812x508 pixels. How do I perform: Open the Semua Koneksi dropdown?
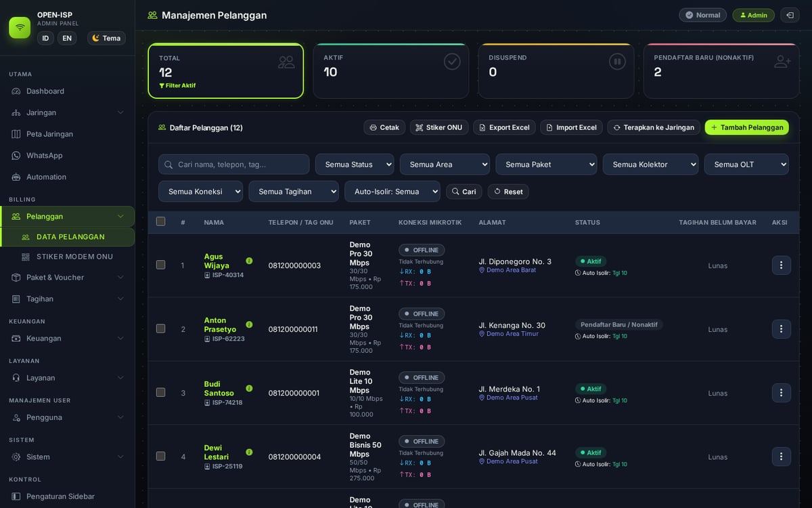(200, 192)
